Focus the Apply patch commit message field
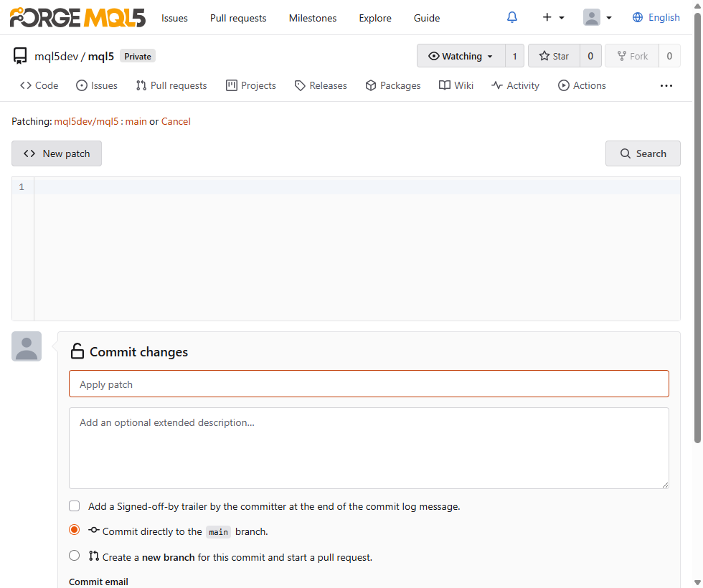 369,384
